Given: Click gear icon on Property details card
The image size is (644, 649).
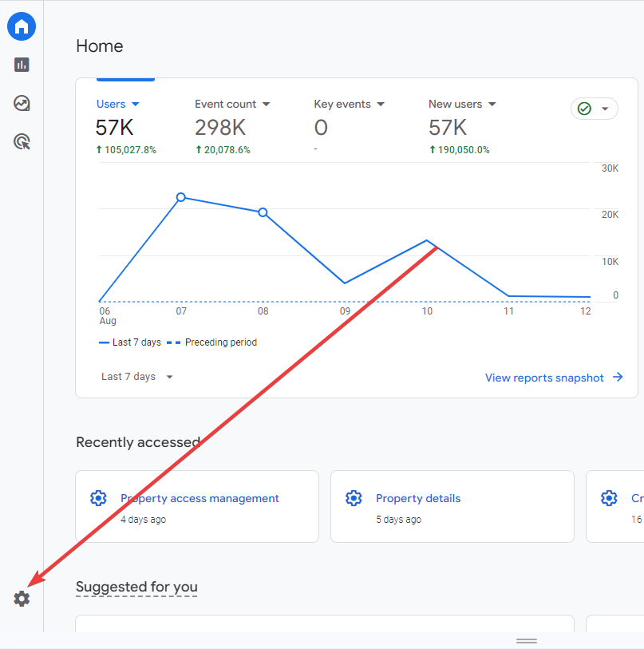Looking at the screenshot, I should tap(354, 498).
